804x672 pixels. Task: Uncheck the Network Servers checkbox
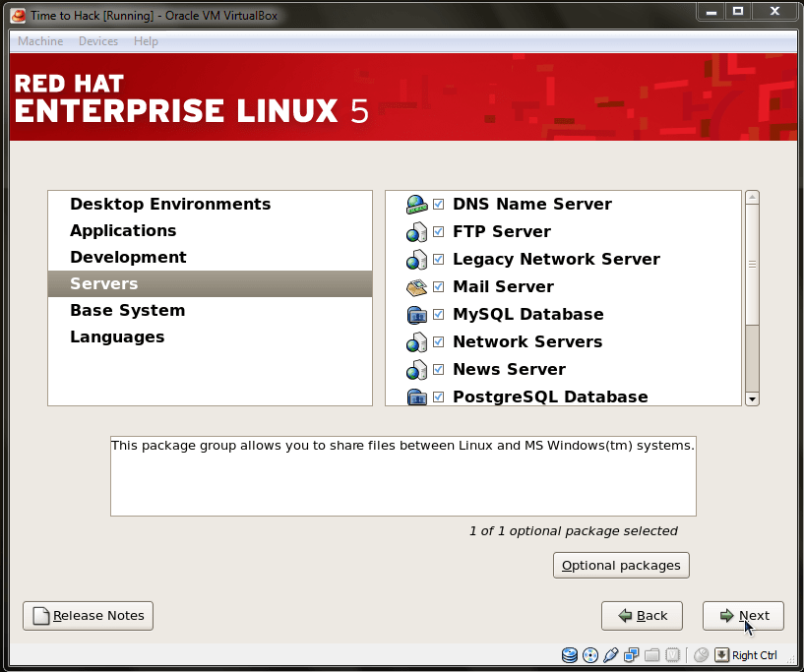[438, 341]
